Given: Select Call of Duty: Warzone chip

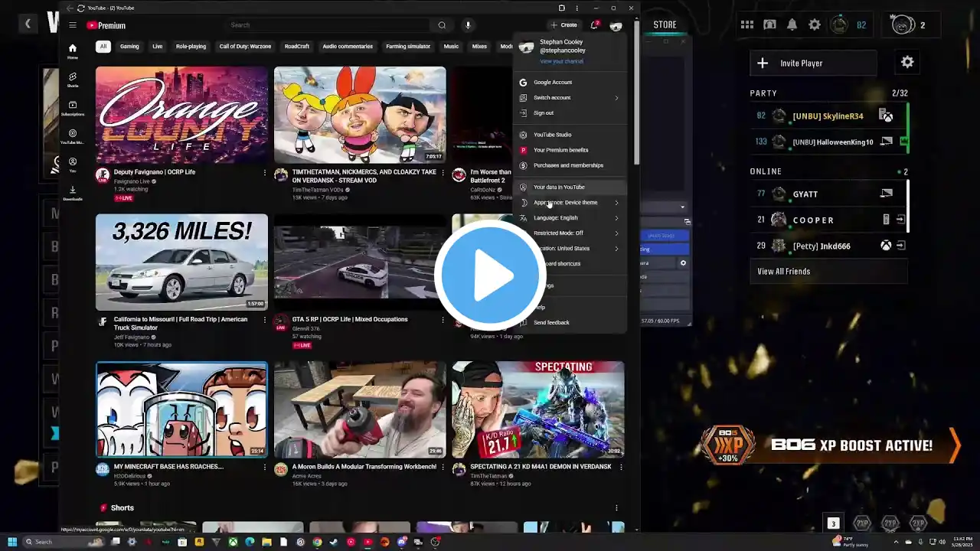Looking at the screenshot, I should 245,47.
